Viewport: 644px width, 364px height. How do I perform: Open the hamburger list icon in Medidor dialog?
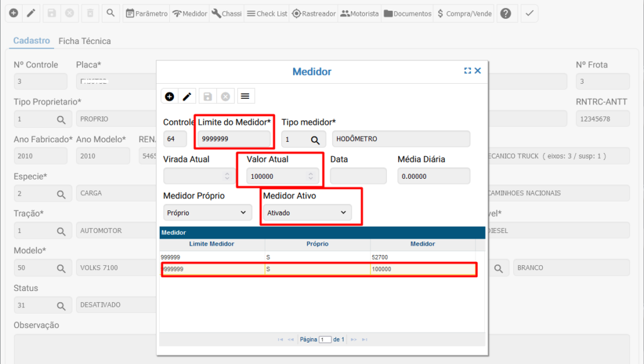tap(245, 96)
